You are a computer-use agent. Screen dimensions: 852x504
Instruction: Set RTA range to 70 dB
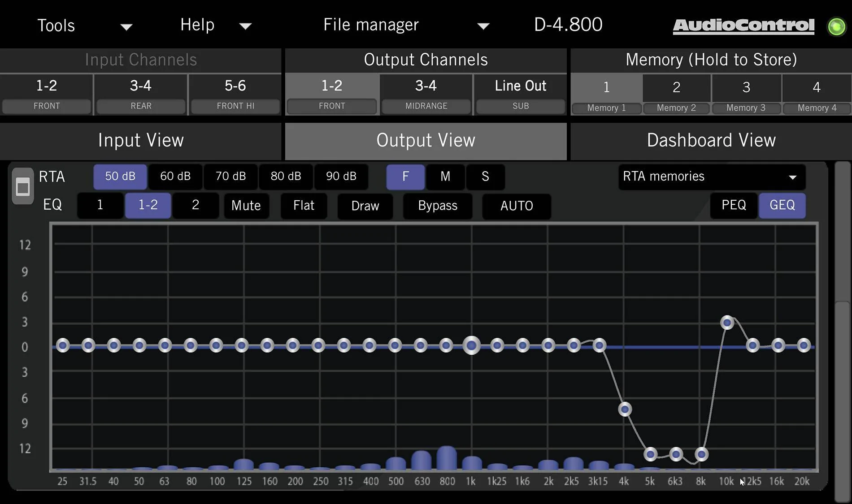pos(231,177)
